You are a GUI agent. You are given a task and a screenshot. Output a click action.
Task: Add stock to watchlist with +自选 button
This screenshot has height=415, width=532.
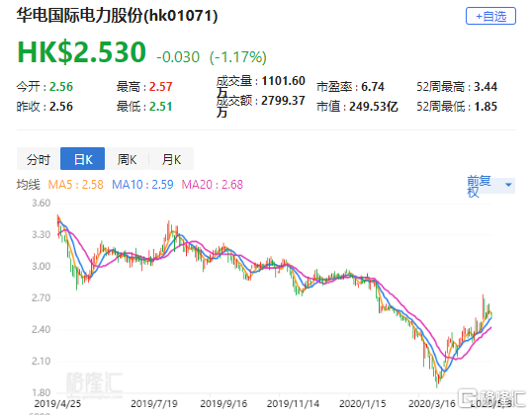click(490, 16)
